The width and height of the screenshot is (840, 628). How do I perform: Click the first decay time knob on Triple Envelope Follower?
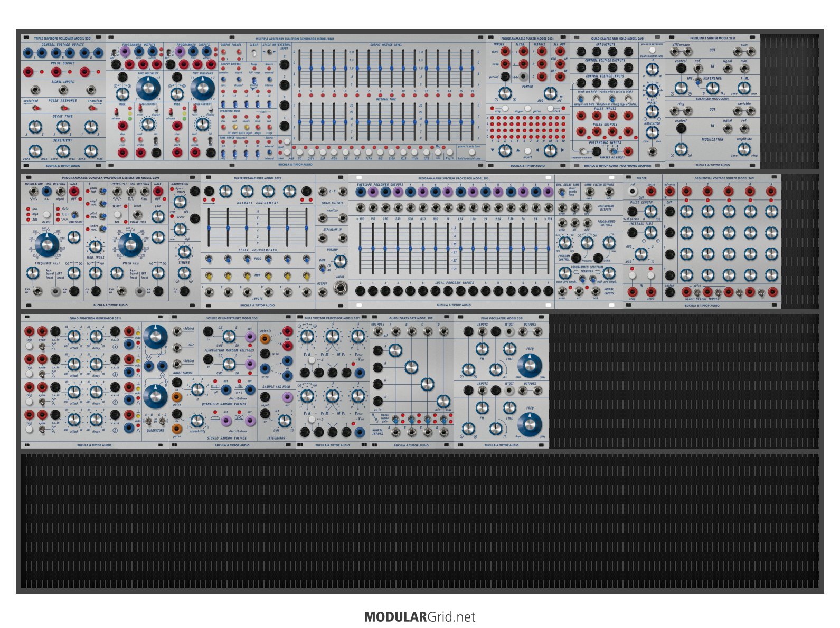(x=35, y=127)
